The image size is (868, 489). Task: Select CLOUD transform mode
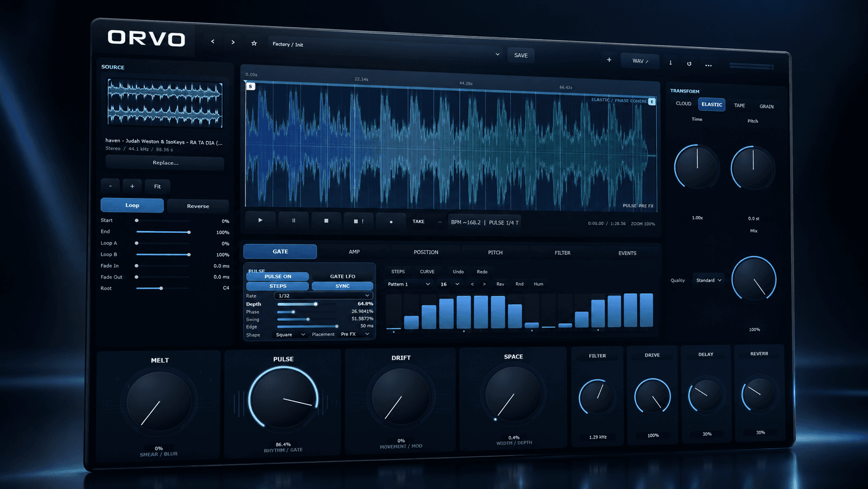683,103
